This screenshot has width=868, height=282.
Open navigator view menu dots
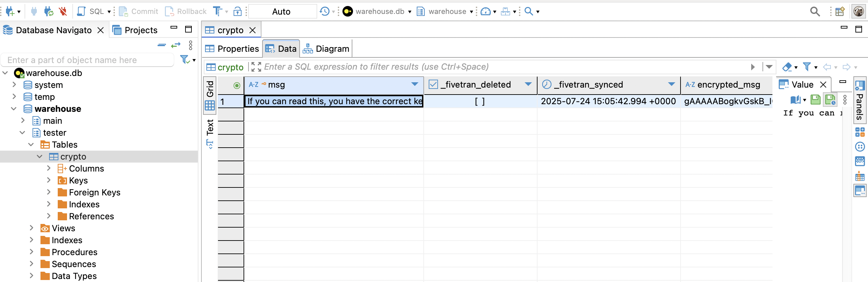[191, 45]
